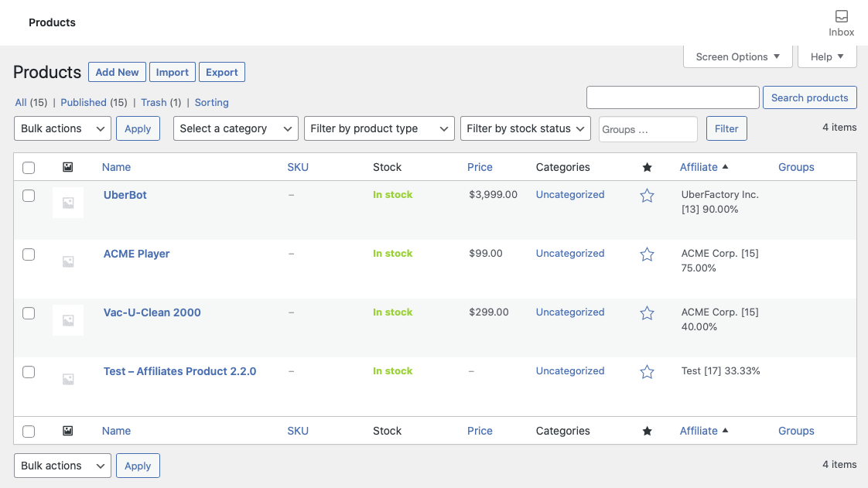
Task: Toggle featured star for Test – Affiliates Product
Action: (x=647, y=372)
